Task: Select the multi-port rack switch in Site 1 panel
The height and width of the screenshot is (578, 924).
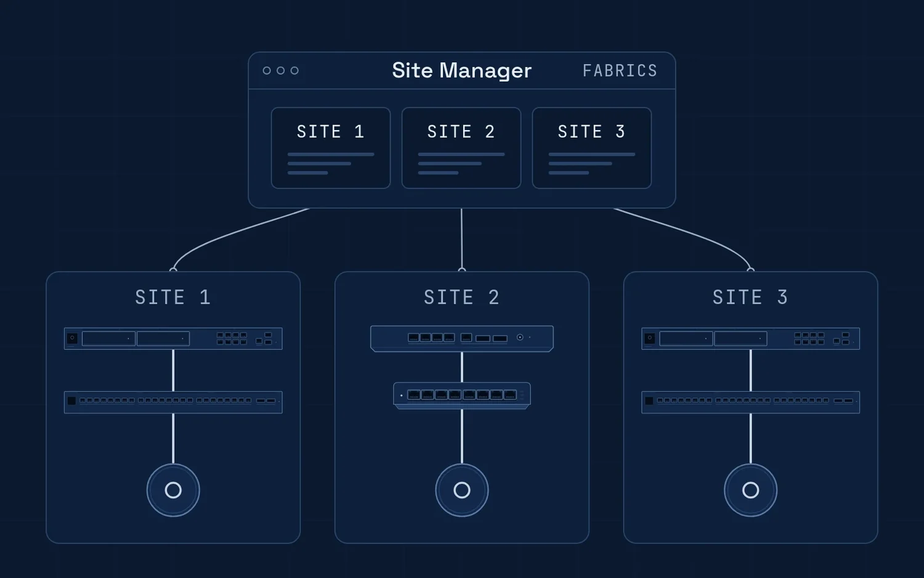Action: click(x=173, y=402)
